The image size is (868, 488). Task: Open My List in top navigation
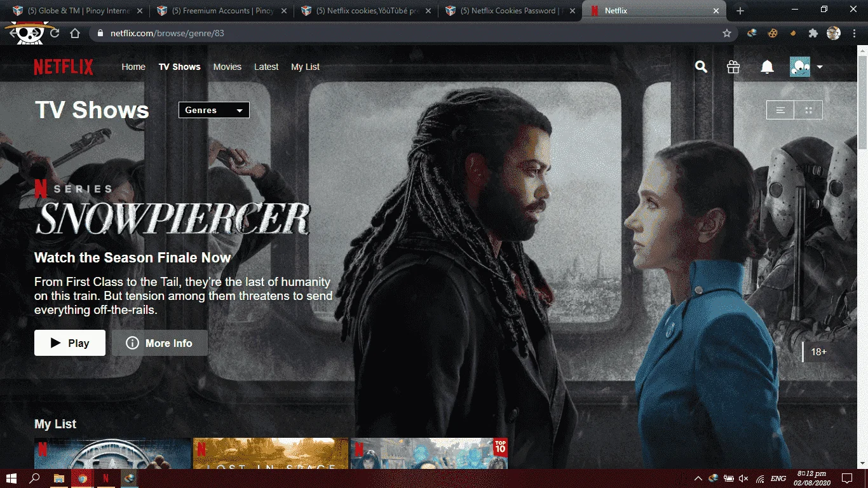(305, 67)
